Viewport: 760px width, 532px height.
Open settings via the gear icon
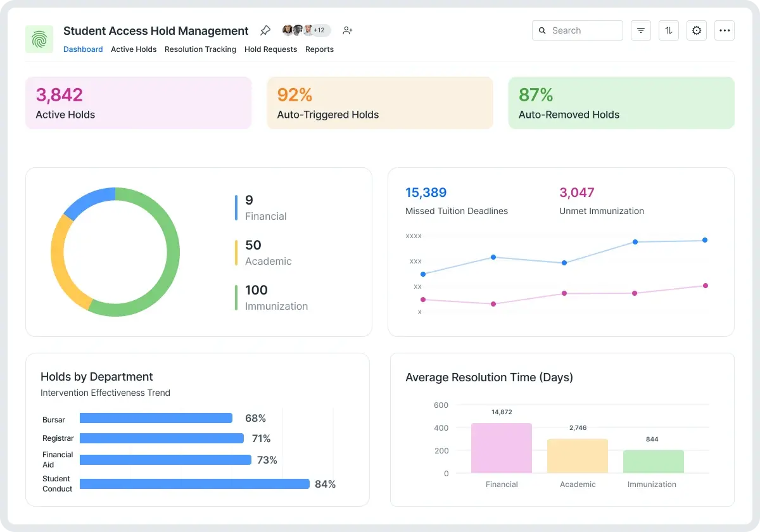697,30
